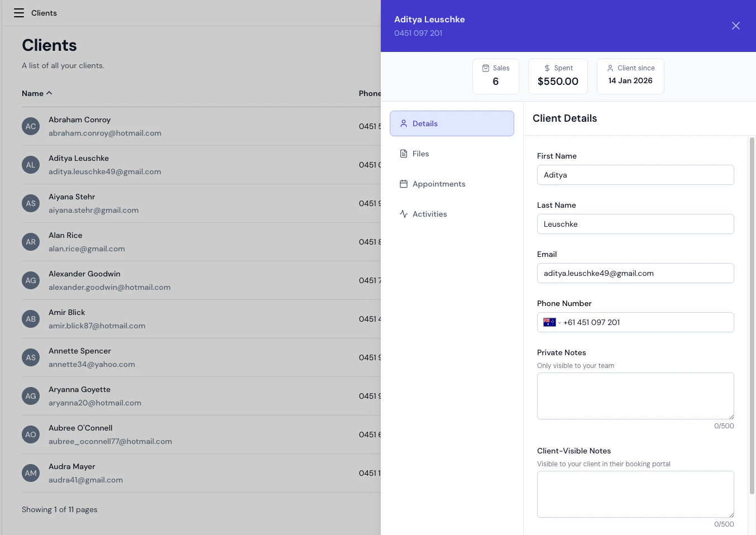Click the Spent dollar icon
756x535 pixels.
[x=546, y=68]
